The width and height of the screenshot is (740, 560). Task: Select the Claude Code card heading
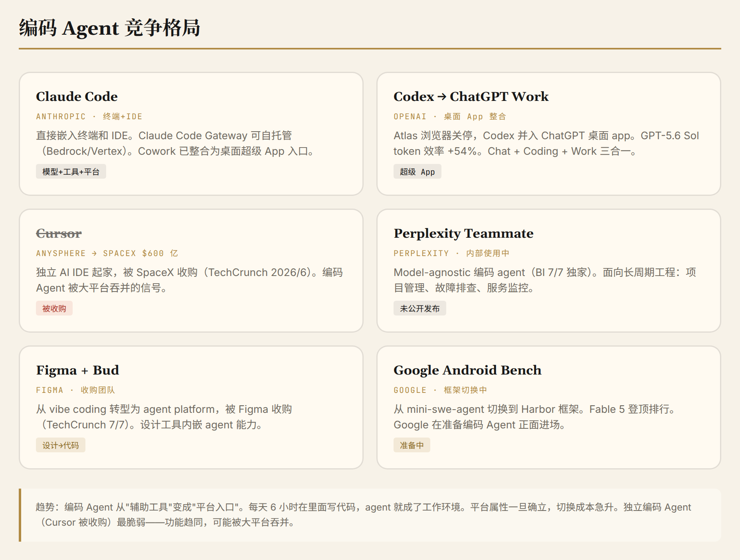click(77, 97)
